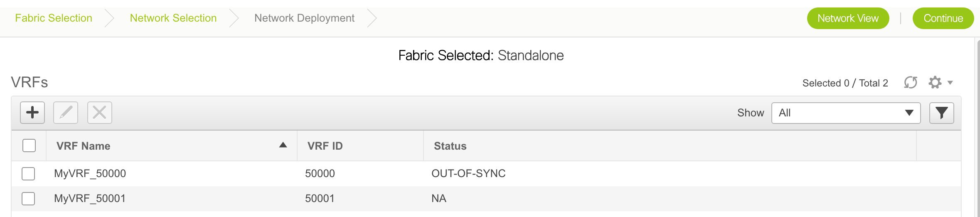Click the Continue button
The image size is (980, 217).
[943, 18]
